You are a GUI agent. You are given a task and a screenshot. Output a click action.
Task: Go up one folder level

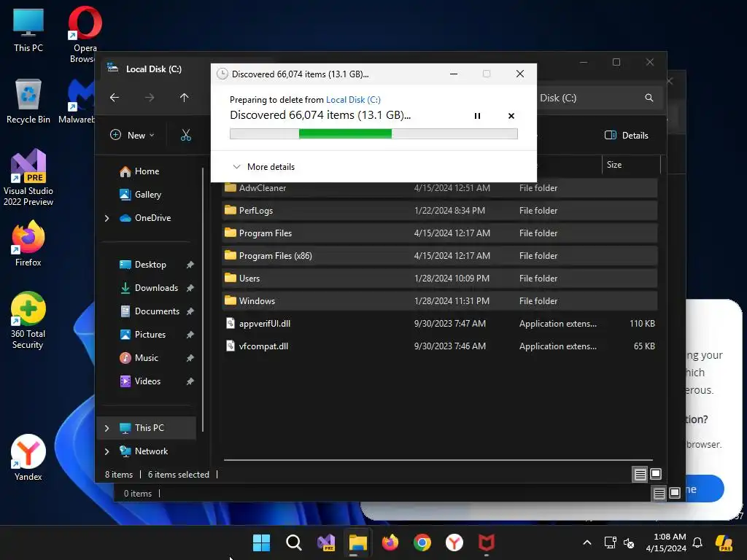184,98
